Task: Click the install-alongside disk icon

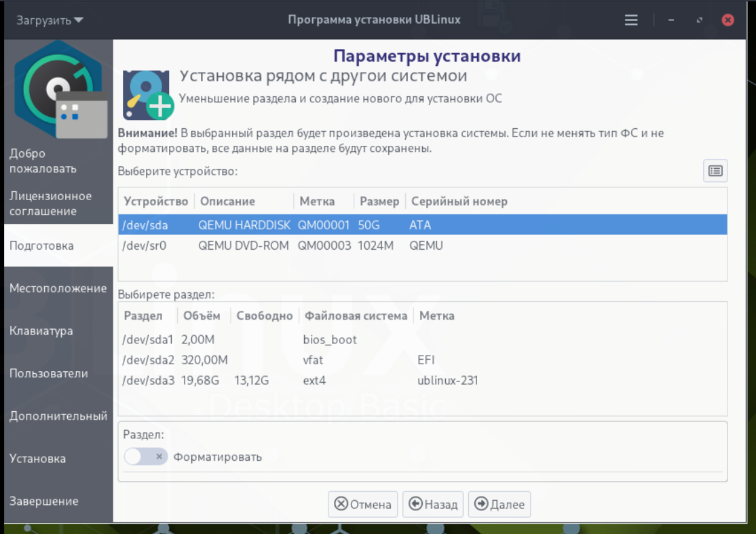Action: [147, 95]
